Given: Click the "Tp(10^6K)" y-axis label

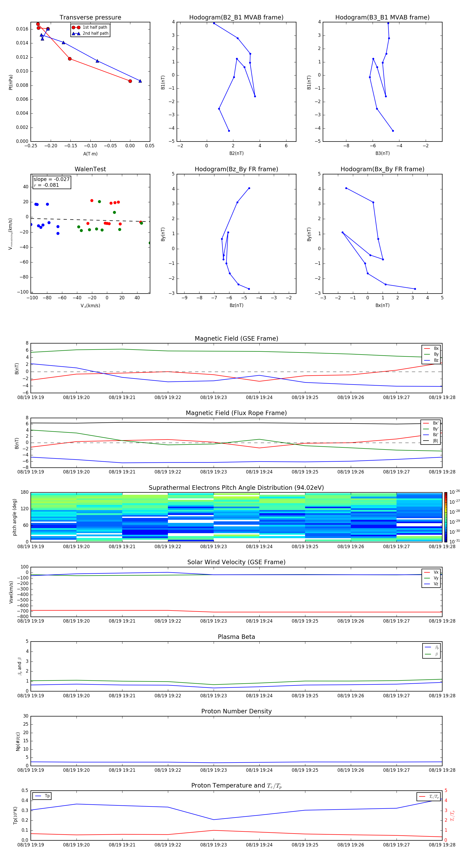Looking at the screenshot, I should point(15,815).
